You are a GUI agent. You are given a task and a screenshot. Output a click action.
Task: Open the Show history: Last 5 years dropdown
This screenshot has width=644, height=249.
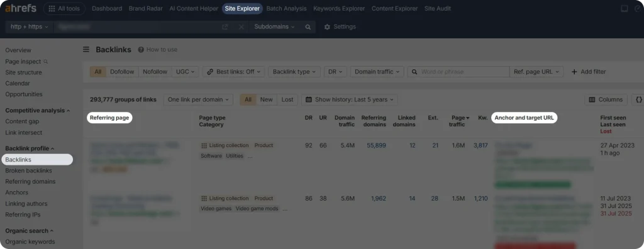(x=350, y=99)
